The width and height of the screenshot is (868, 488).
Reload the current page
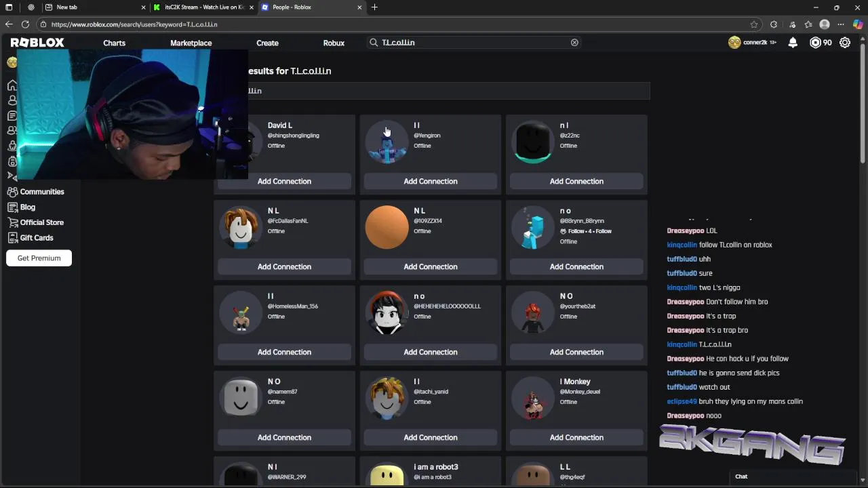click(x=25, y=24)
